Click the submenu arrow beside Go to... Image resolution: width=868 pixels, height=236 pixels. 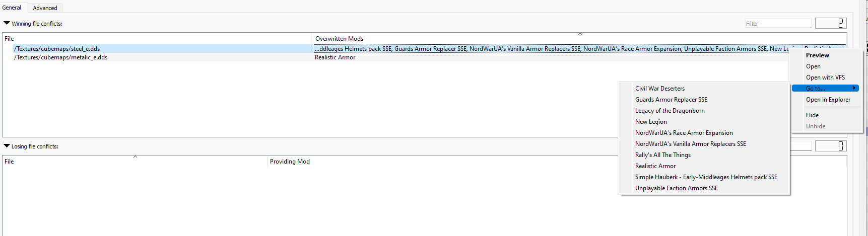[x=854, y=88]
